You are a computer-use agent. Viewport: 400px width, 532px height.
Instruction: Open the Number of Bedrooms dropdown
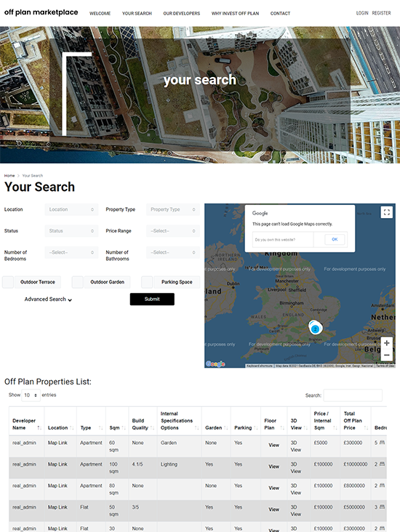click(x=72, y=252)
